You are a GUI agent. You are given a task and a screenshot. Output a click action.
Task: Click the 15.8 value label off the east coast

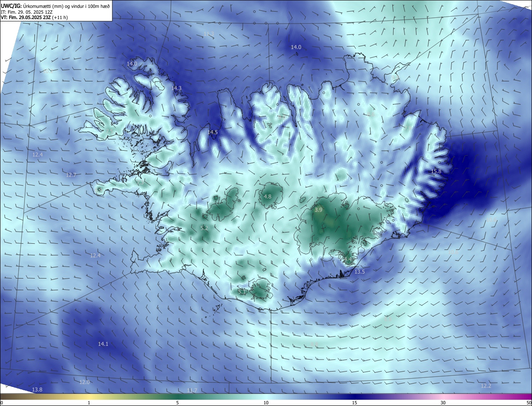(x=436, y=171)
